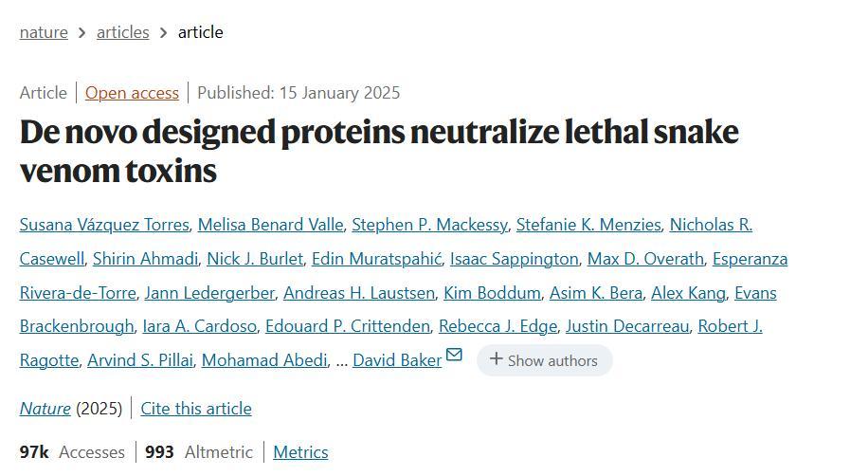The image size is (868, 476).
Task: Select author Melisa Benard Valle
Action: (270, 225)
